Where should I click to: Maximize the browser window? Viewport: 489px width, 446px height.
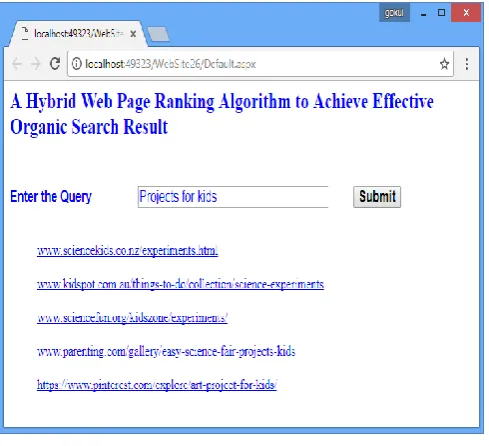[441, 13]
